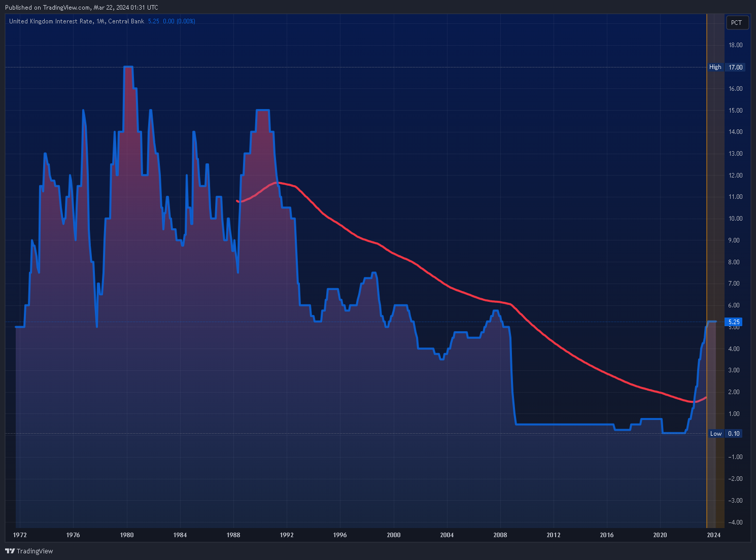
Task: Click the 1996 time axis label
Action: (340, 535)
